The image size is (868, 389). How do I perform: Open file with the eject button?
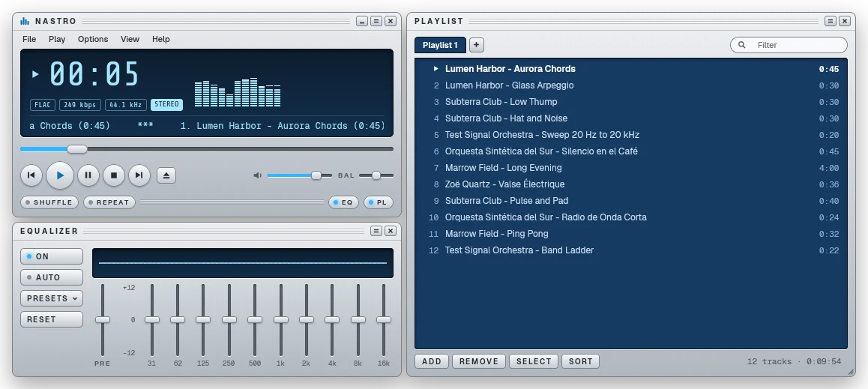tap(166, 175)
